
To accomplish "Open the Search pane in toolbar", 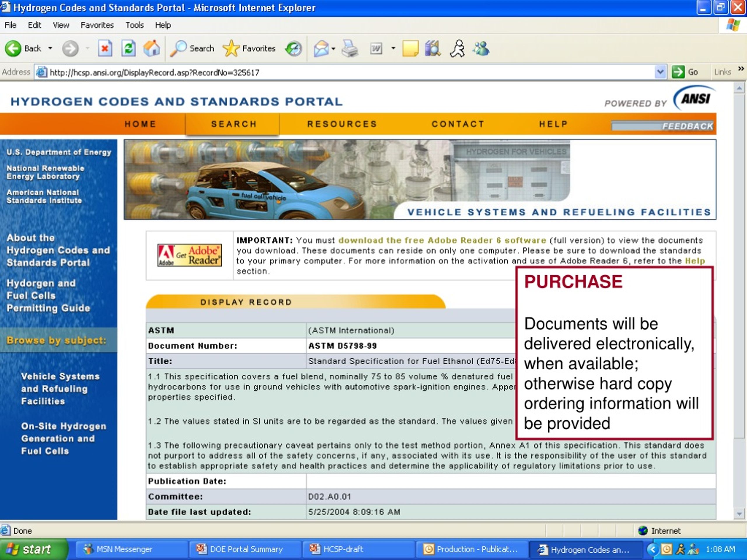I will [192, 49].
